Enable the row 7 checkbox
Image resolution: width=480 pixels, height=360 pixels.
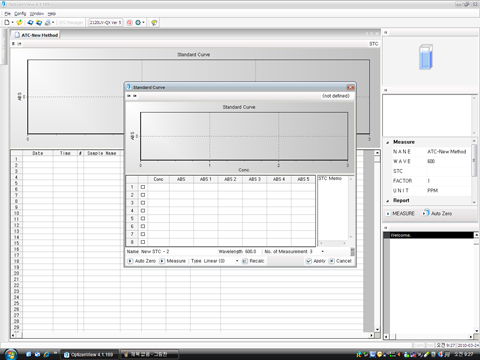pyautogui.click(x=143, y=234)
